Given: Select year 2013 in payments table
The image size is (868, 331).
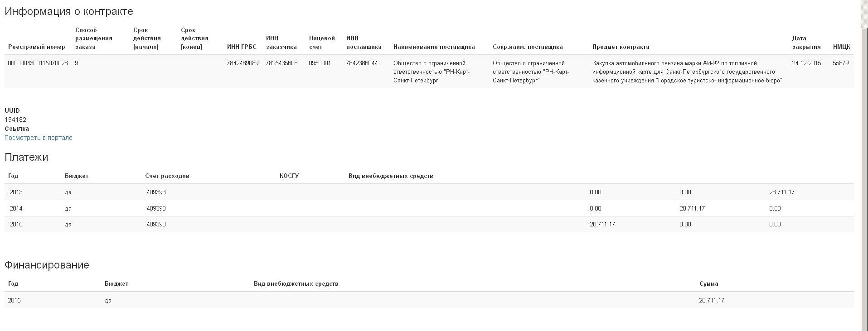Looking at the screenshot, I should (x=16, y=192).
